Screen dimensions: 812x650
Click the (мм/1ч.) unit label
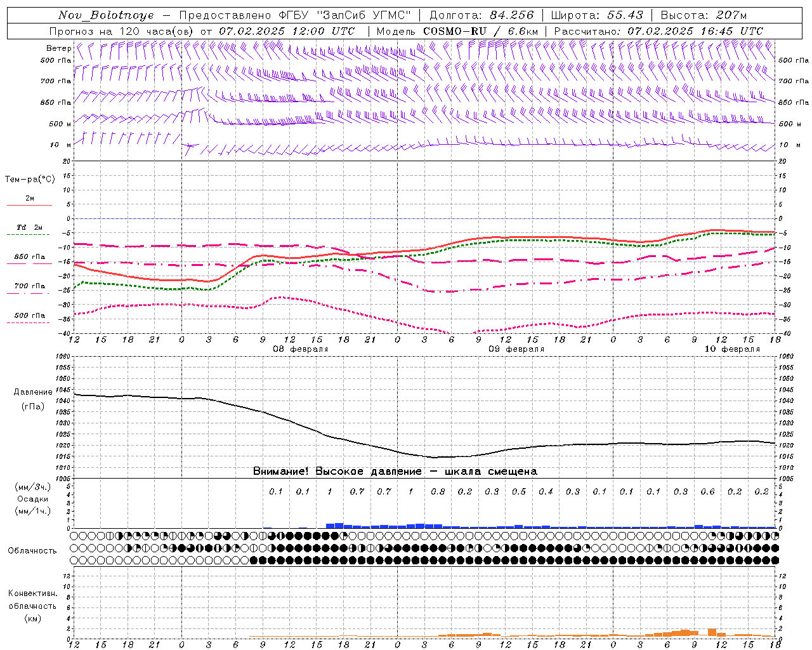point(32,511)
